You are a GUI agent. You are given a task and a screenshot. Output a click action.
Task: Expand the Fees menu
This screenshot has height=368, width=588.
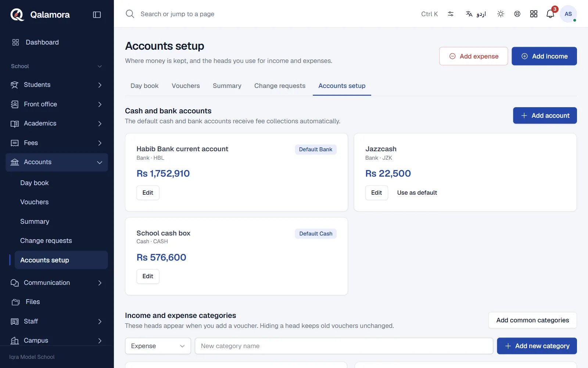[57, 143]
